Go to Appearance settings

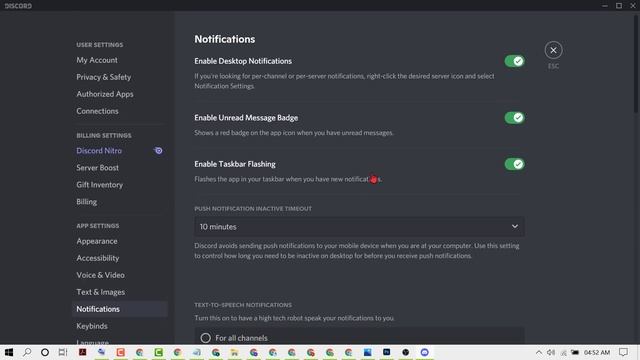click(97, 241)
